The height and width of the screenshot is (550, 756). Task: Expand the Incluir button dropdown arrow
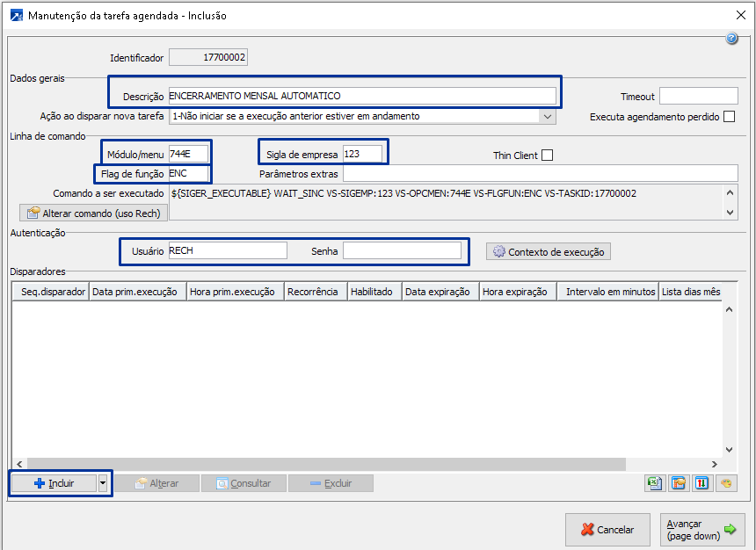tap(103, 483)
